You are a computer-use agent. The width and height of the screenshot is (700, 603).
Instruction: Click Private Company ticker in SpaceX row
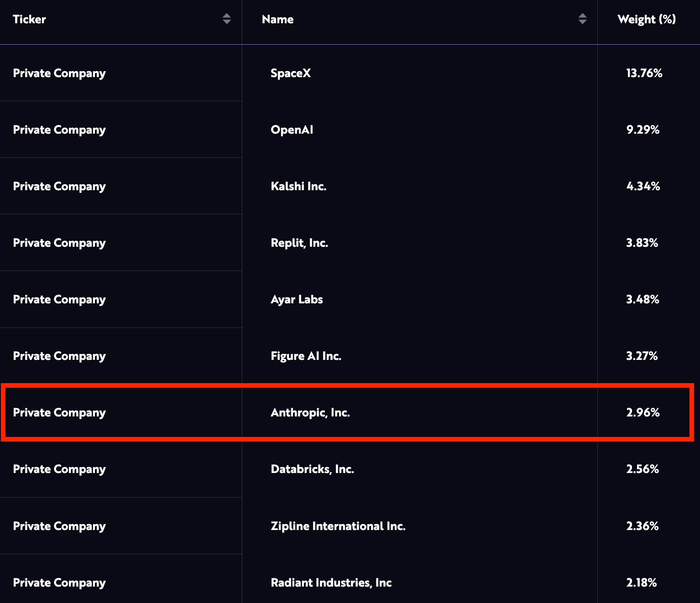59,73
